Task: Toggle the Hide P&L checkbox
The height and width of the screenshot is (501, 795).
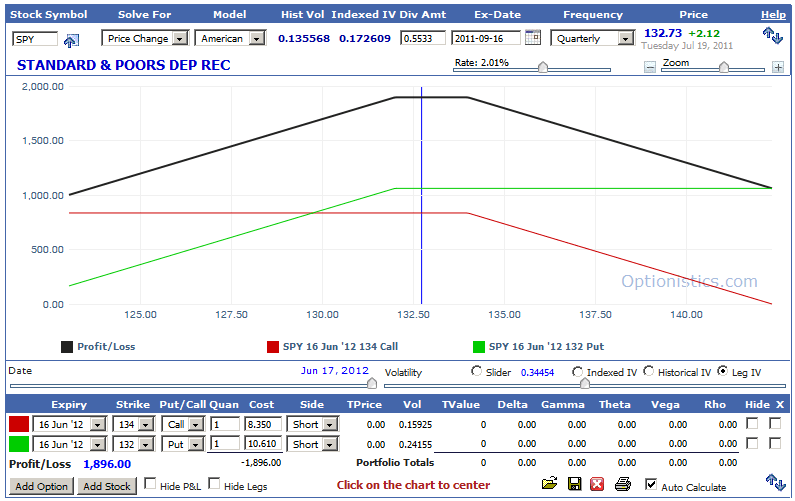Action: click(x=150, y=483)
